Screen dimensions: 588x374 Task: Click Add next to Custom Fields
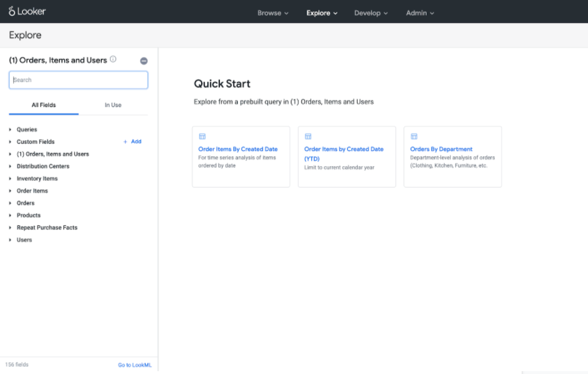tap(136, 141)
